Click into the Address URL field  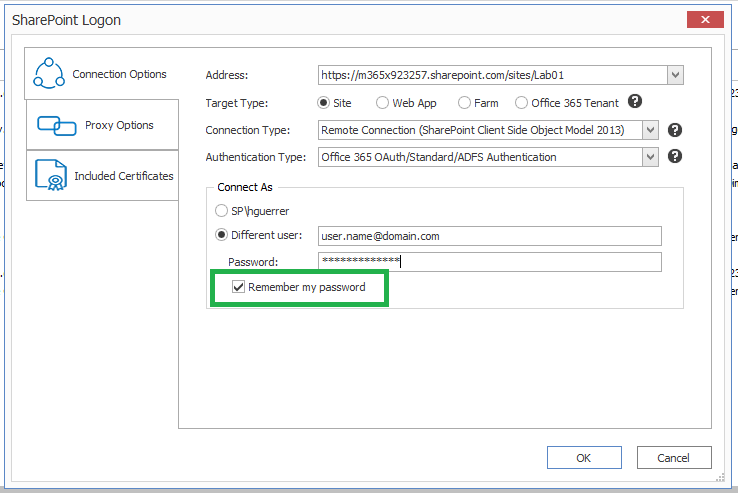tap(492, 75)
